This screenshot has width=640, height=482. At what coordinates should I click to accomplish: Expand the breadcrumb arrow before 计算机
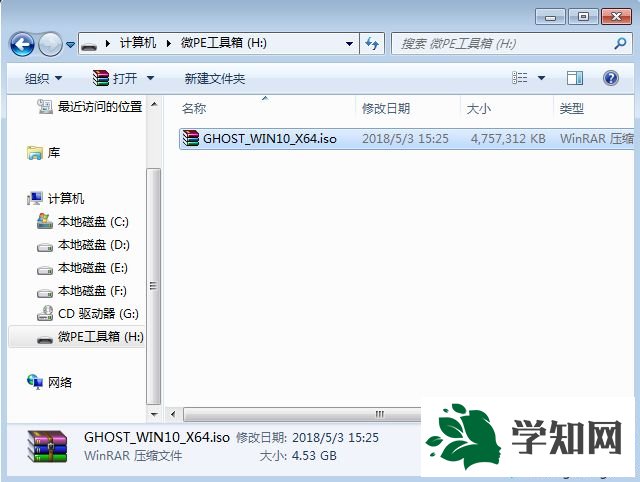108,43
